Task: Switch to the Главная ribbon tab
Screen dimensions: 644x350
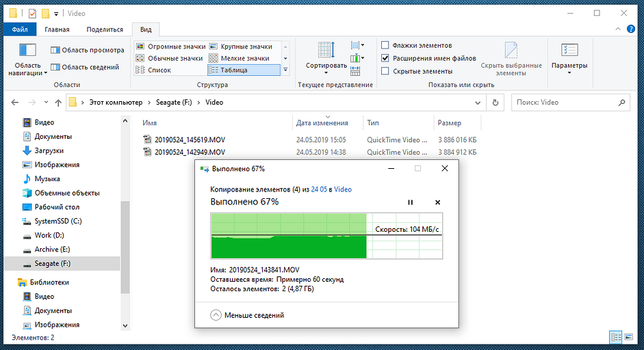Action: 57,29
